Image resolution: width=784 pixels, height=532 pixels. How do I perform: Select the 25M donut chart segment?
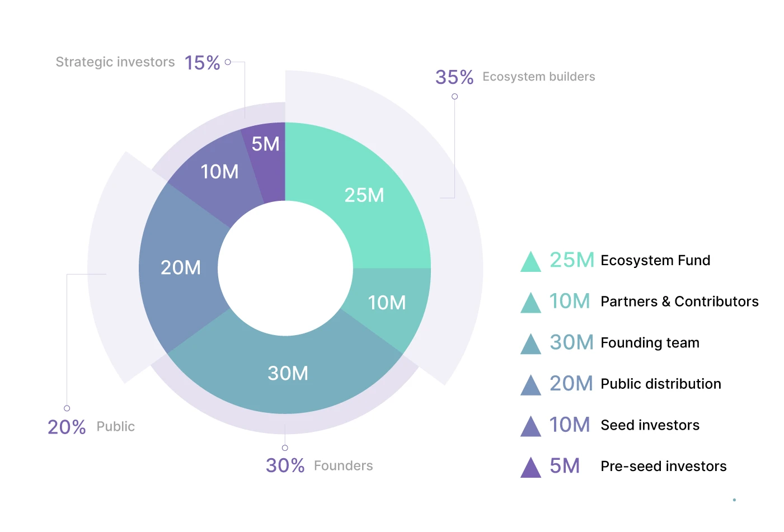(x=364, y=195)
